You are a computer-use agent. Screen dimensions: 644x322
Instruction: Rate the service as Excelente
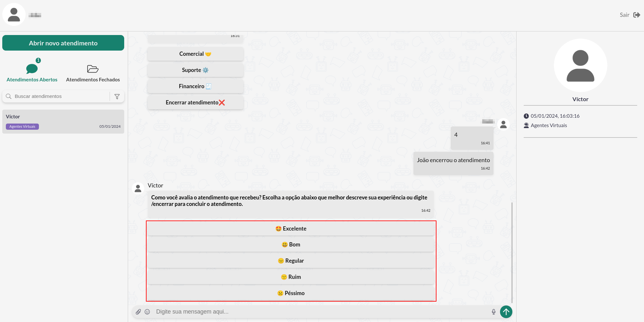[x=291, y=229]
